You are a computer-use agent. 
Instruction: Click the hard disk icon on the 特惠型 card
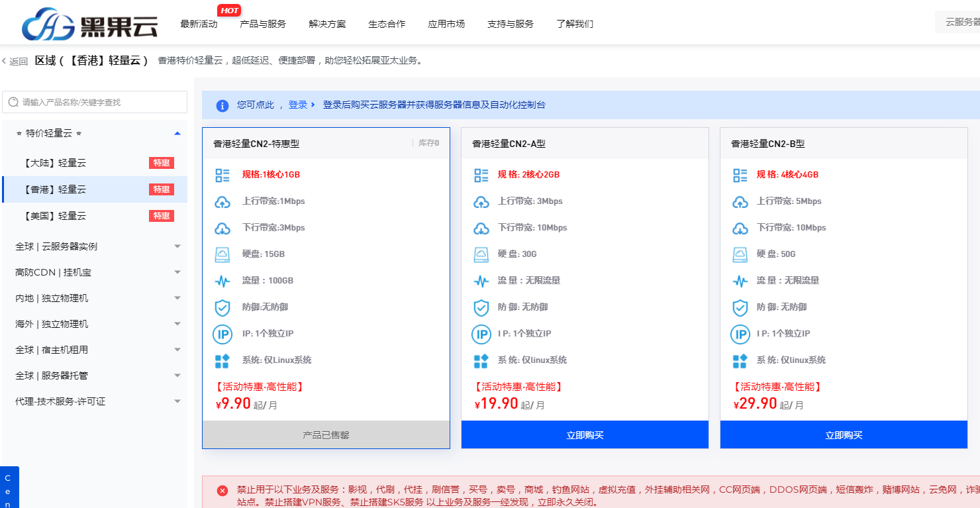[222, 254]
